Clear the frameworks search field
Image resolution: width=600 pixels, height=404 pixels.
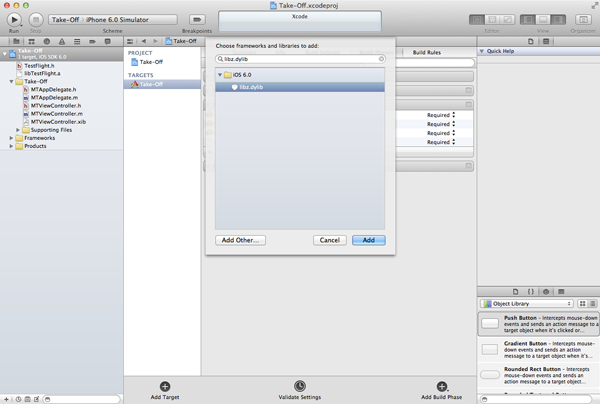click(381, 59)
